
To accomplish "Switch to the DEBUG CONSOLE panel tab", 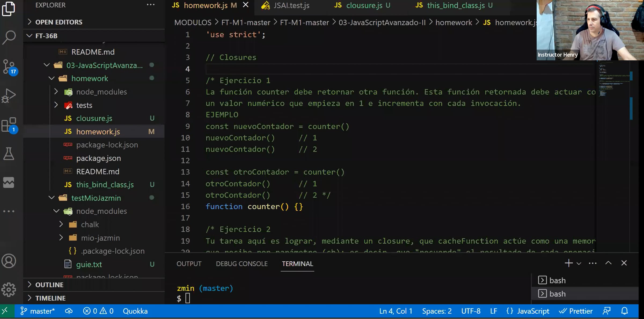I will coord(241,264).
